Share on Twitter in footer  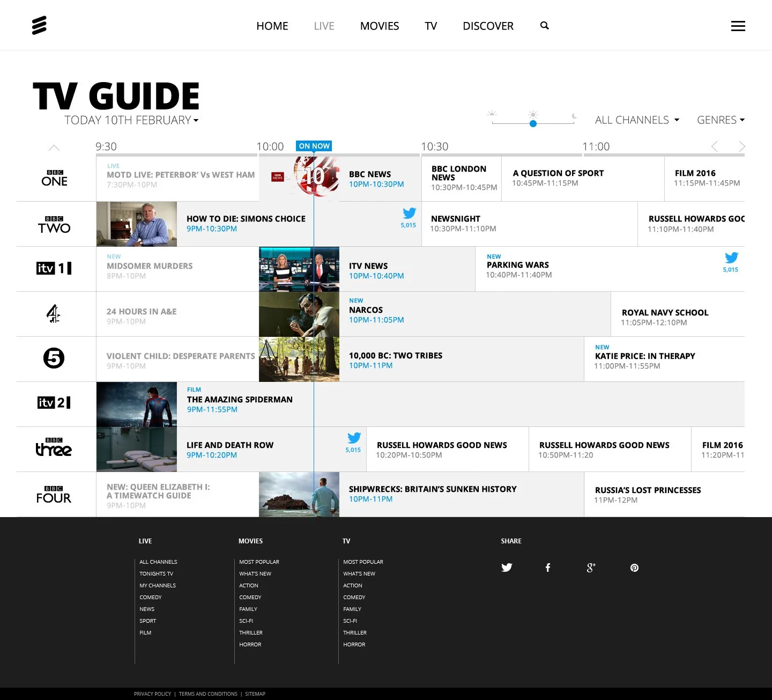507,568
